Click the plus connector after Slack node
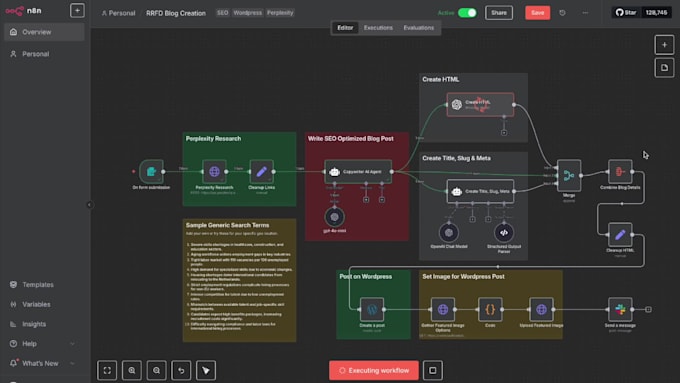Screen dimensions: 680x383 648,309
